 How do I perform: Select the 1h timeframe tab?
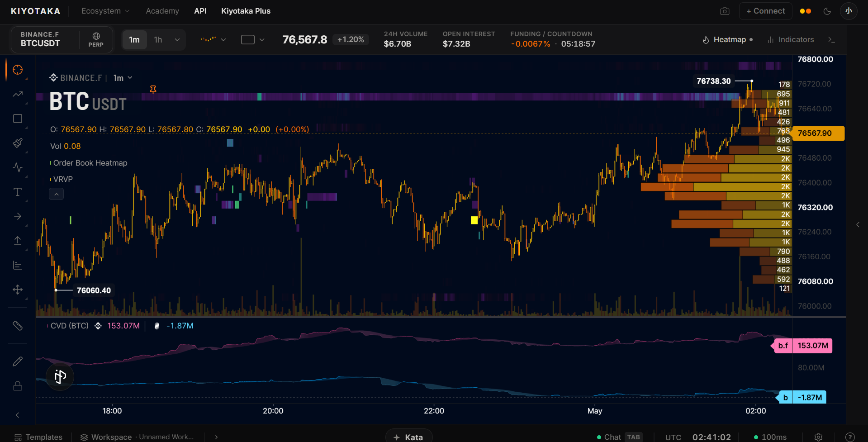click(158, 40)
